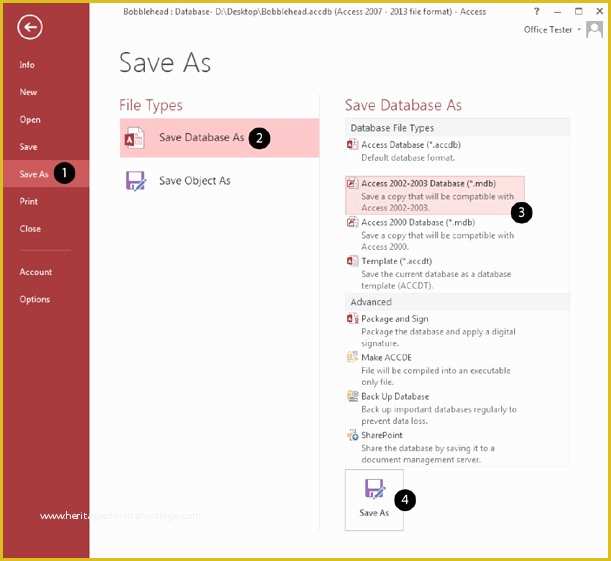The image size is (611, 561).
Task: Choose the Save Object As option
Action: point(219,181)
